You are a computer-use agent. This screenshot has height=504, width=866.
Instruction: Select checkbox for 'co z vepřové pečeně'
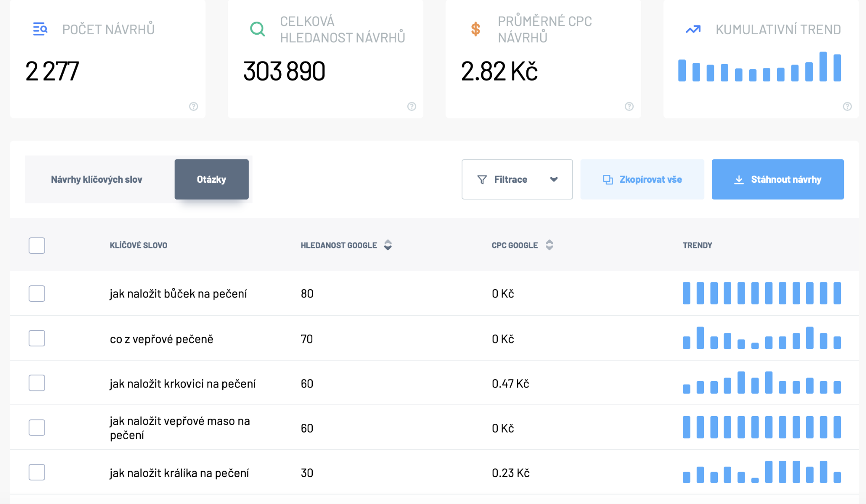pyautogui.click(x=37, y=338)
